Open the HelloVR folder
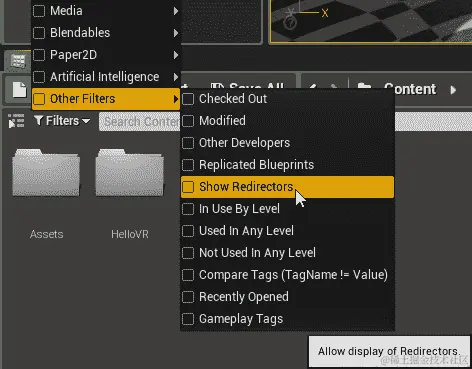This screenshot has height=369, width=472. coord(130,172)
